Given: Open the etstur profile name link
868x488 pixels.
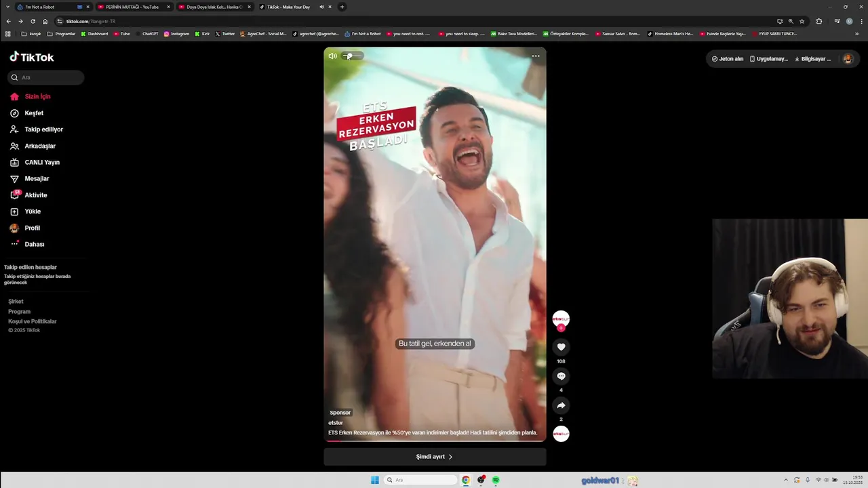Looking at the screenshot, I should pos(336,423).
